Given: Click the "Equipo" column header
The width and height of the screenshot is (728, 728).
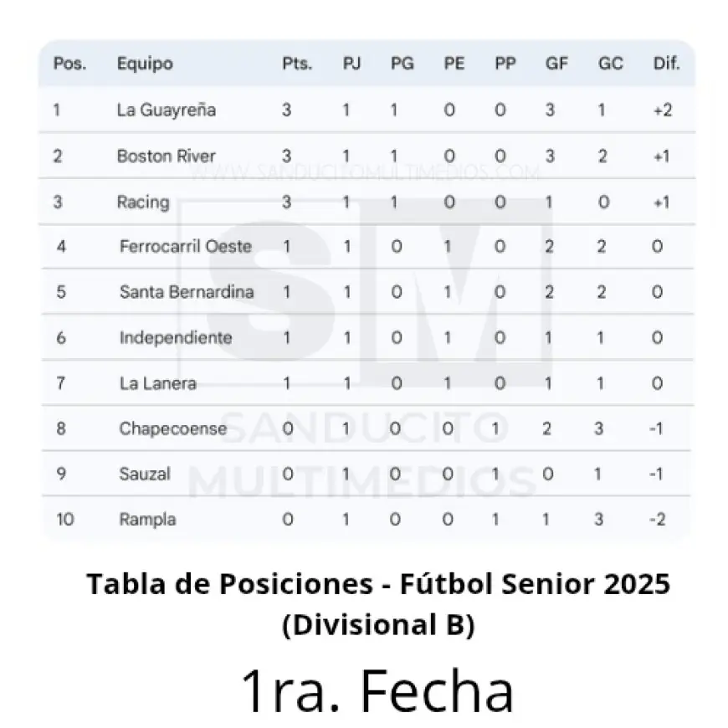Looking at the screenshot, I should coord(145,64).
